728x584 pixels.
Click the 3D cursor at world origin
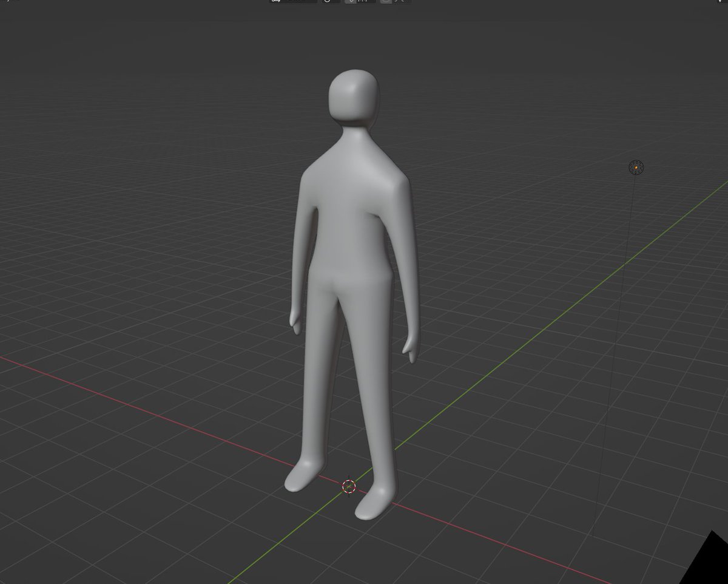pyautogui.click(x=348, y=486)
